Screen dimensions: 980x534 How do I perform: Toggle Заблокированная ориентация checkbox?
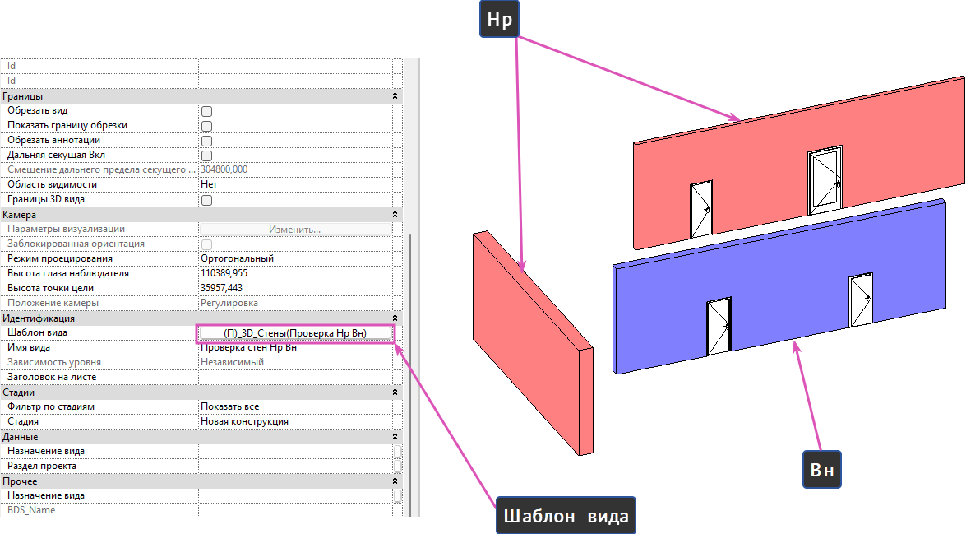click(x=206, y=244)
